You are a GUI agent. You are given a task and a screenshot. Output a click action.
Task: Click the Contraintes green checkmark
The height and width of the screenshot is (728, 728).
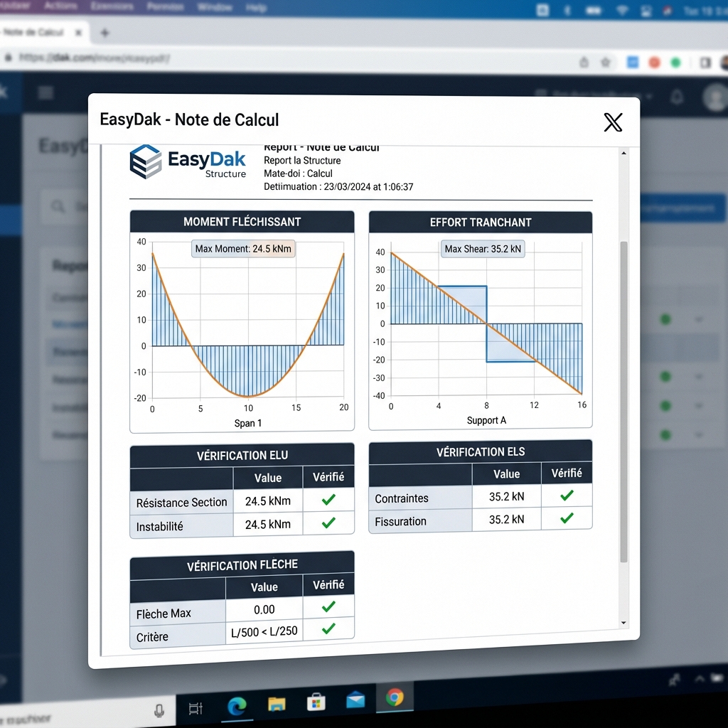click(x=567, y=496)
